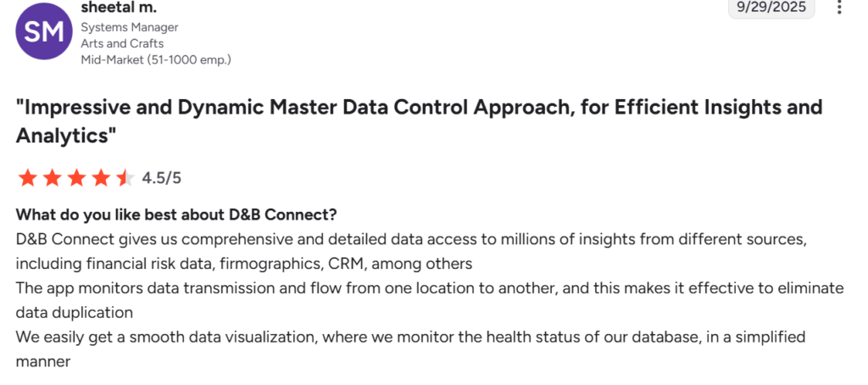
Task: Click the half-filled fifth star
Action: [x=125, y=178]
